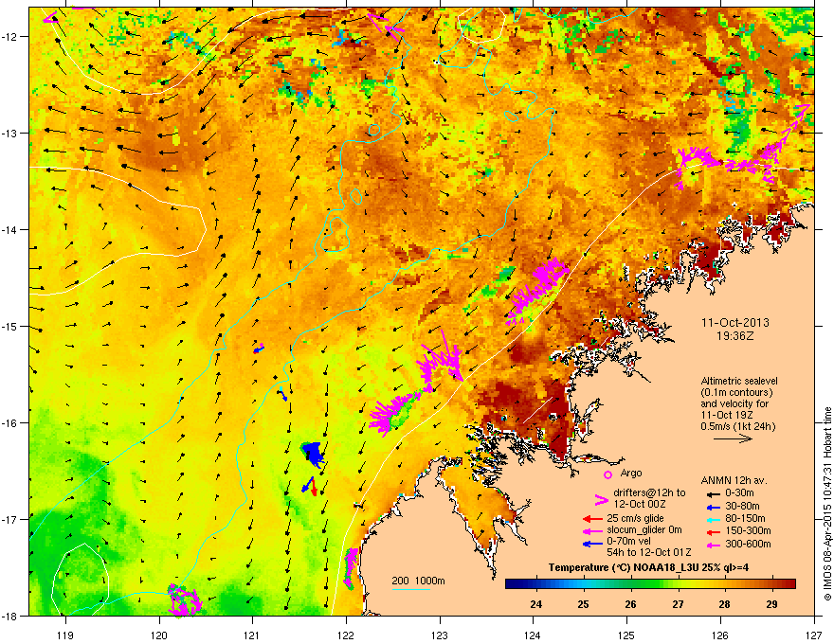Click the Temperature NOAA18_L3U colorbar title
The height and width of the screenshot is (644, 834).
coord(648,567)
